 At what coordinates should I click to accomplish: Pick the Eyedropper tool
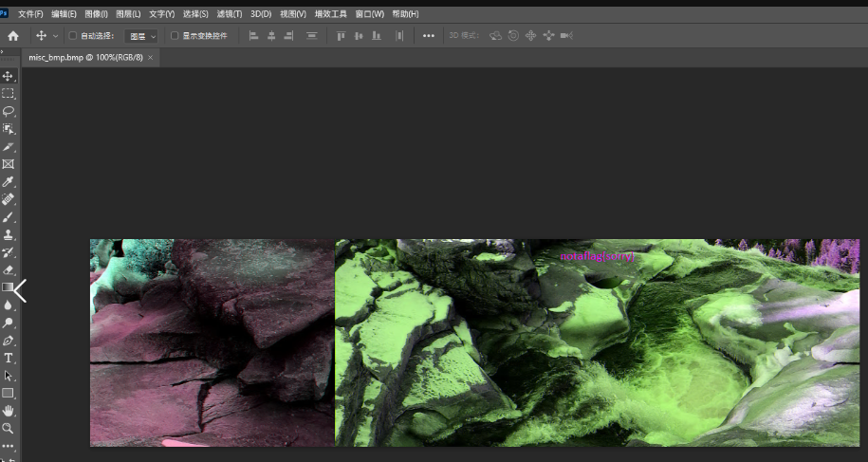click(9, 181)
